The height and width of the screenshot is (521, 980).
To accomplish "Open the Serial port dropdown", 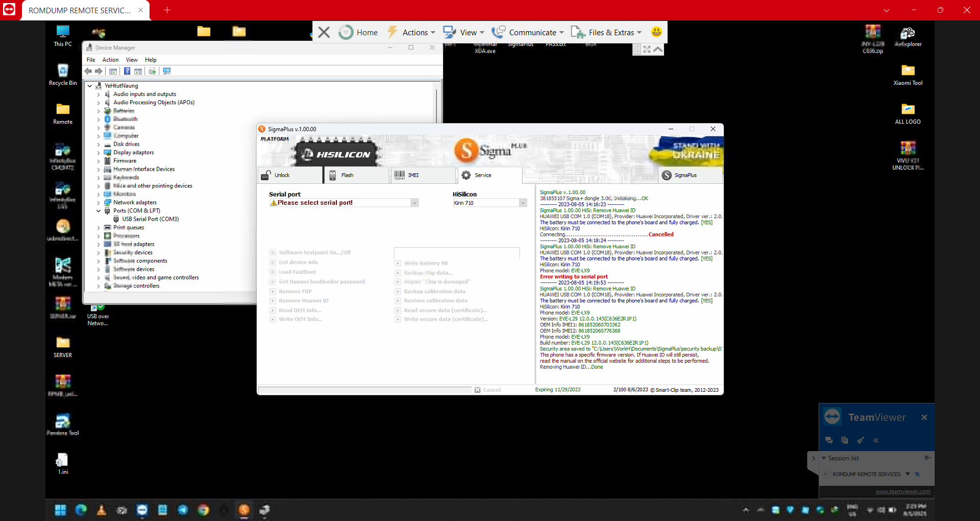I will [414, 203].
